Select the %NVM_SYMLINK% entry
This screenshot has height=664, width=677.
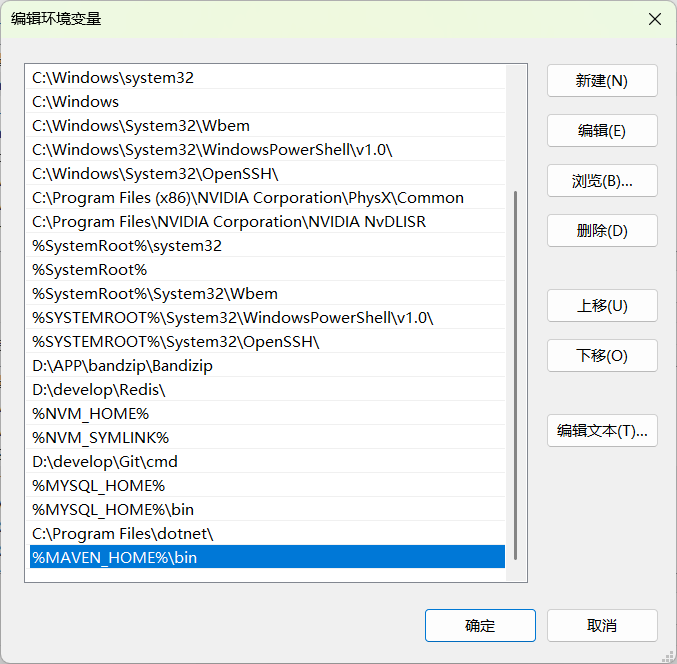267,438
